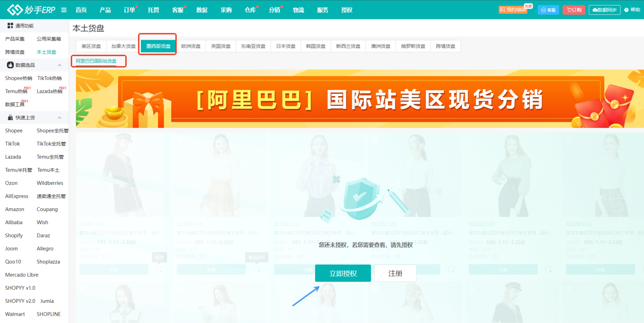Select the 东南亚货盘 tab
Image resolution: width=644 pixels, height=323 pixels.
[253, 46]
